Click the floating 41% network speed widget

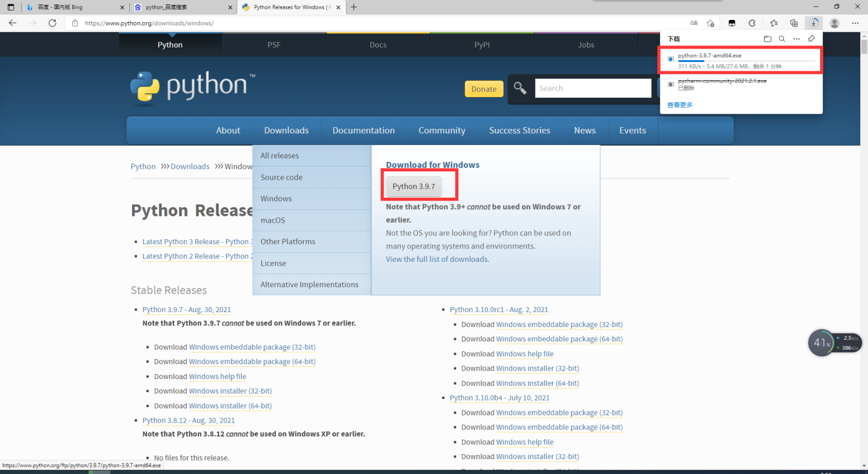[835, 343]
